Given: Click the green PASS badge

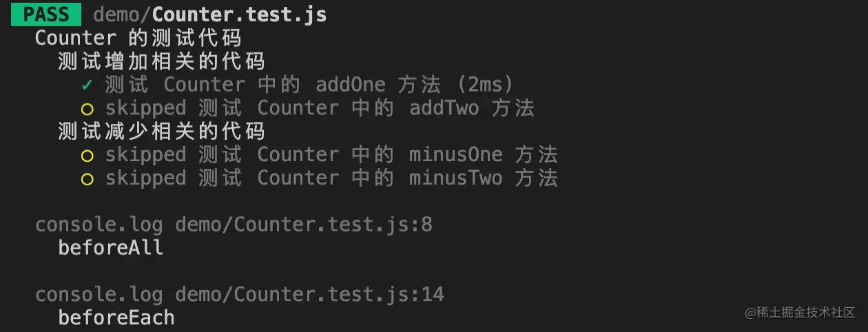Looking at the screenshot, I should (45, 14).
